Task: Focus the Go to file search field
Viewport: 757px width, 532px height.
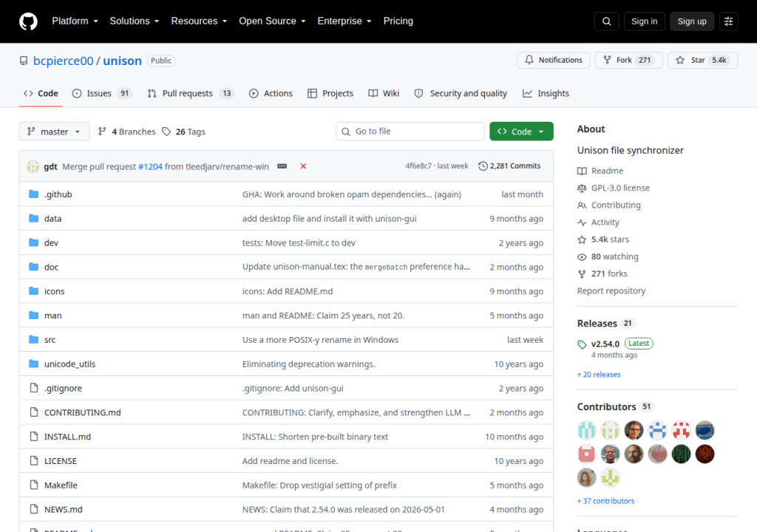Action: [x=410, y=132]
